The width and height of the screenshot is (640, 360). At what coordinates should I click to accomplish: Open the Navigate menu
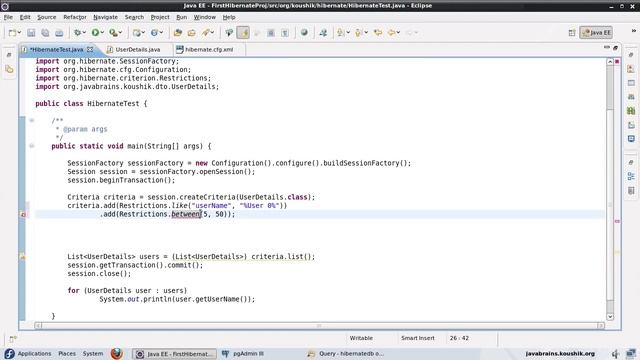point(105,17)
